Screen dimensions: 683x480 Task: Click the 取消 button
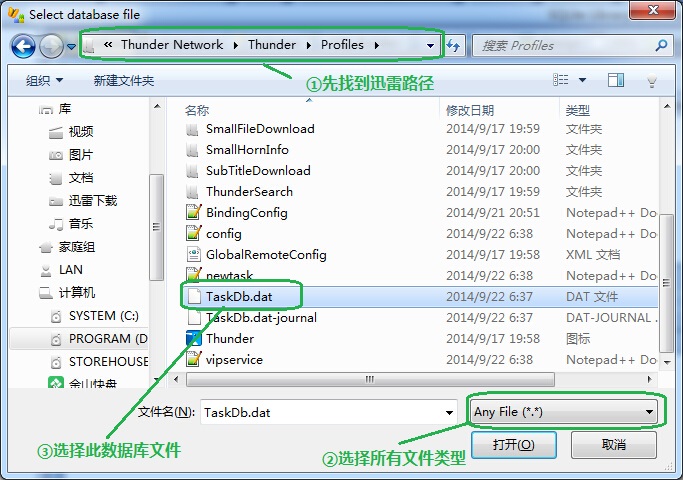[x=613, y=445]
